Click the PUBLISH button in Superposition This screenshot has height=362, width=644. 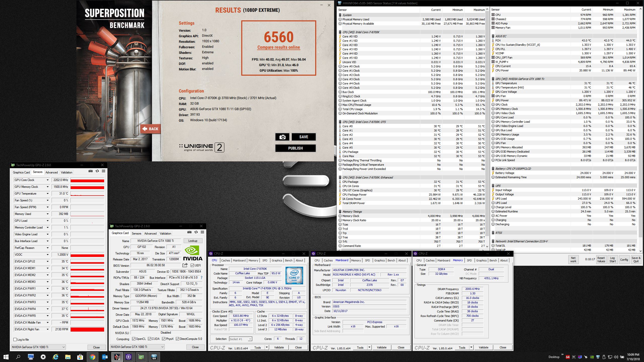pos(295,148)
